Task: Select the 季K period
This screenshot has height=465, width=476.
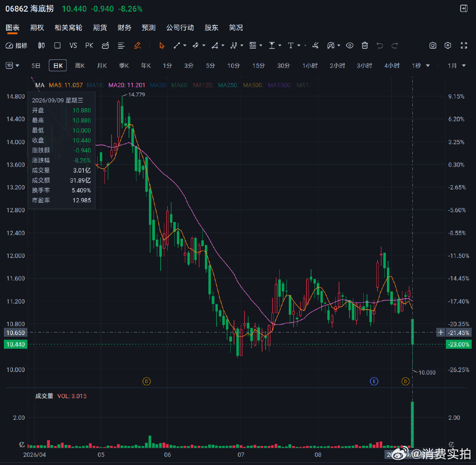Action: pos(124,65)
